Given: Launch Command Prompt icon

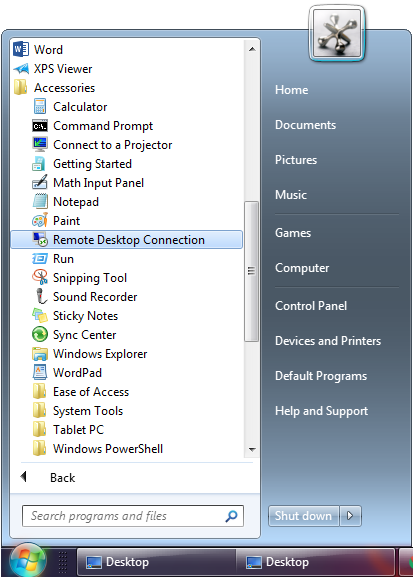Looking at the screenshot, I should 40,126.
